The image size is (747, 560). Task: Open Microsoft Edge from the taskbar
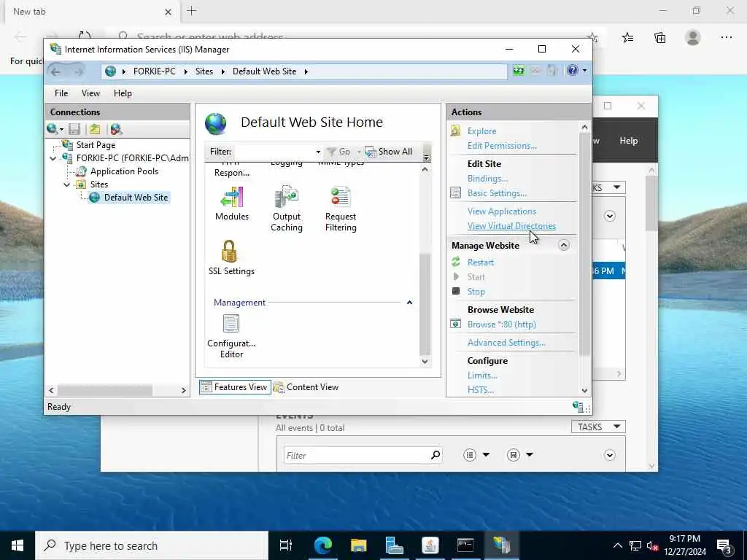(x=323, y=545)
